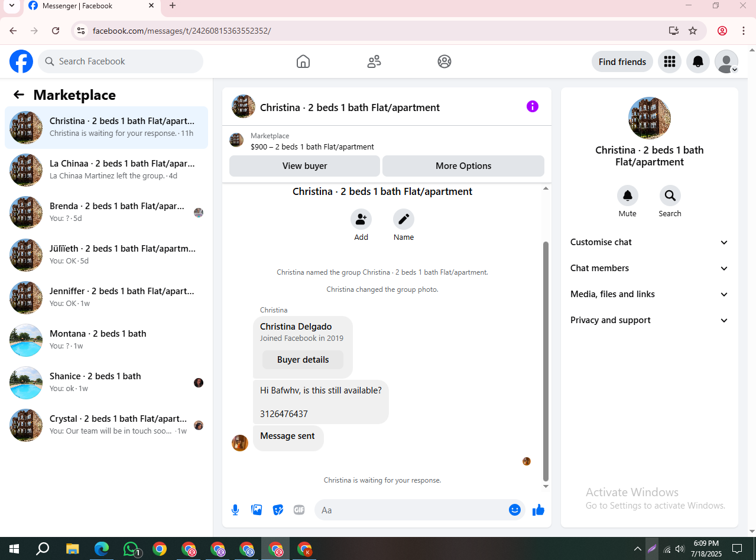Image resolution: width=756 pixels, height=560 pixels.
Task: Open the Windows Start menu
Action: (x=14, y=549)
